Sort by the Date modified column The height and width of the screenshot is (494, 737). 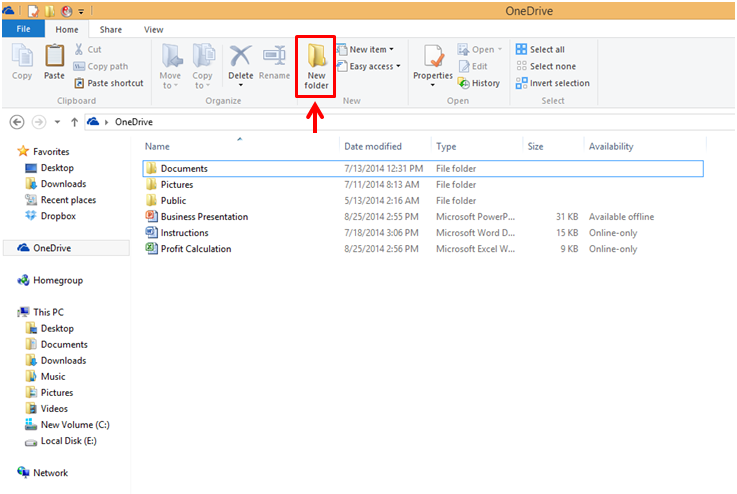coord(373,146)
